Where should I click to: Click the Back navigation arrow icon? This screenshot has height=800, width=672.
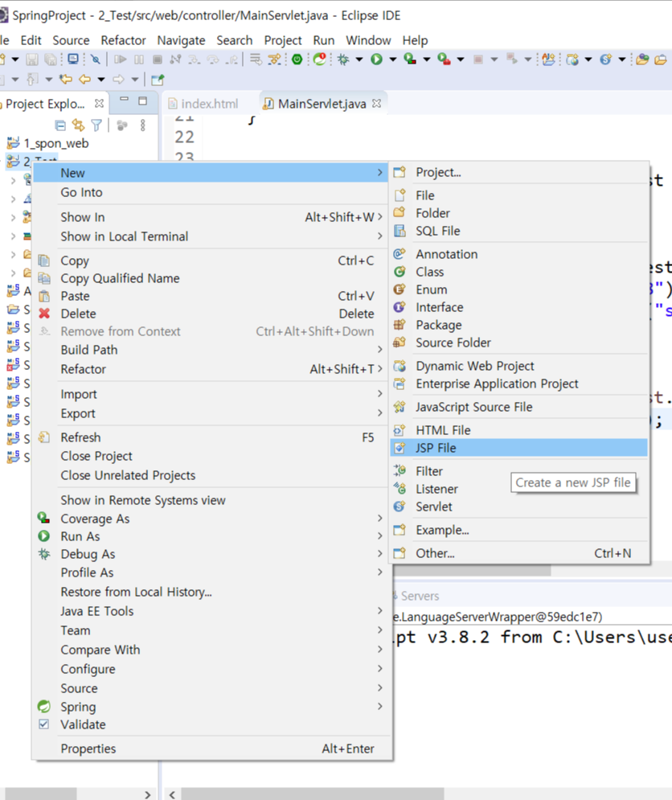84,79
